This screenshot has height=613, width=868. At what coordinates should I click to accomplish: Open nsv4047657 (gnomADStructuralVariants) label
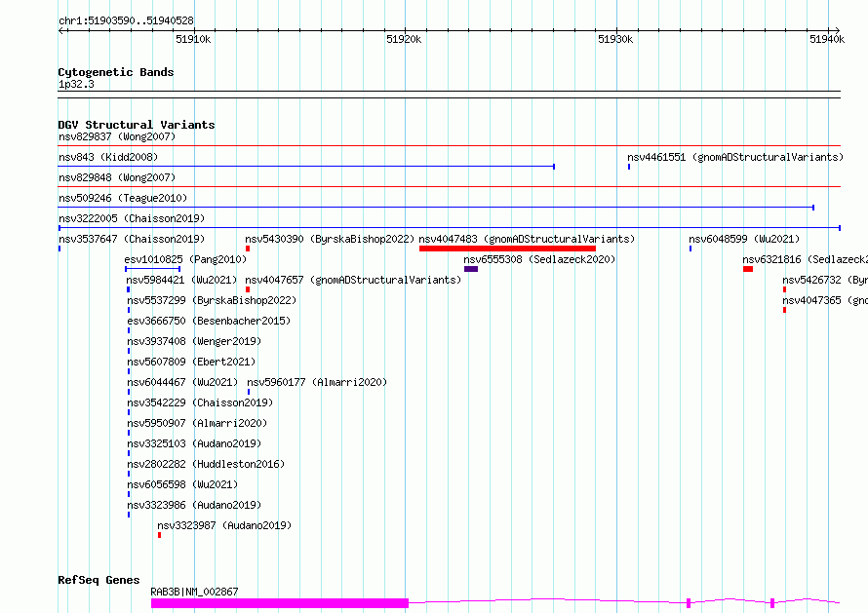pos(353,280)
